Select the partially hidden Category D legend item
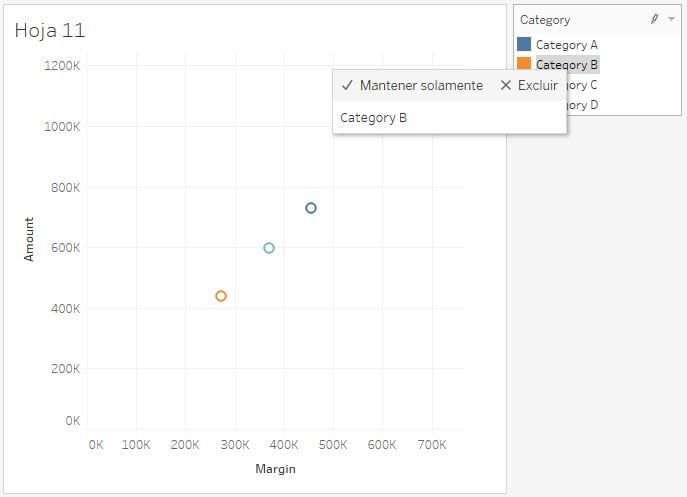This screenshot has width=687, height=497. tap(583, 105)
